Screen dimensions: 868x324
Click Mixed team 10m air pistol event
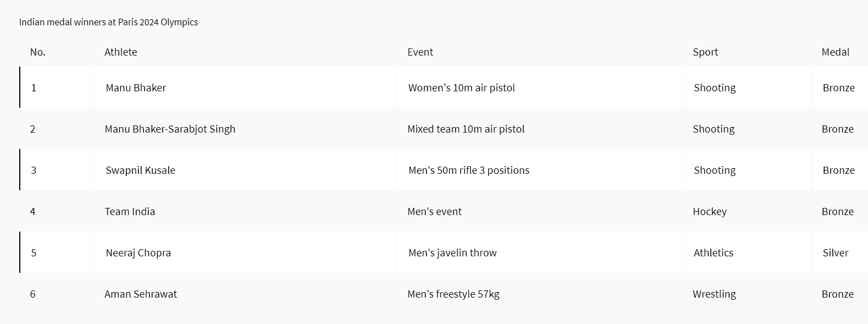coord(466,129)
